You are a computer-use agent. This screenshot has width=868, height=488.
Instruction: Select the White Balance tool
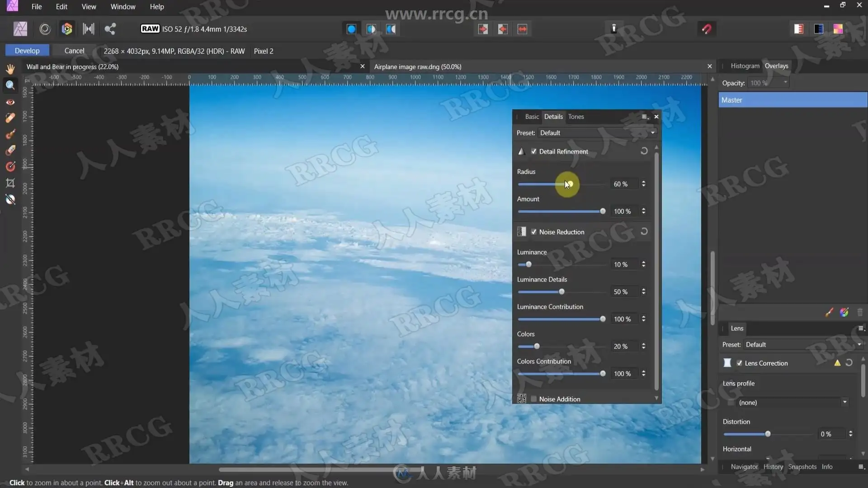point(10,199)
